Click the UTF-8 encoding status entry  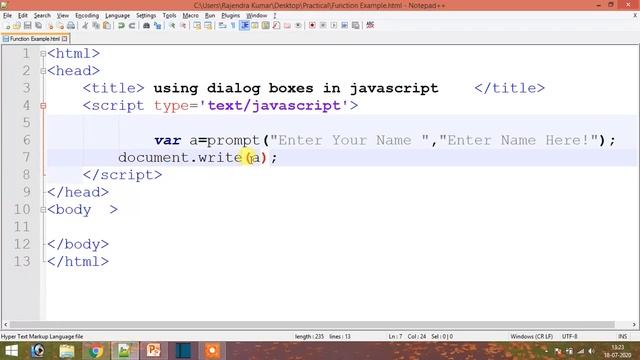[569, 336]
